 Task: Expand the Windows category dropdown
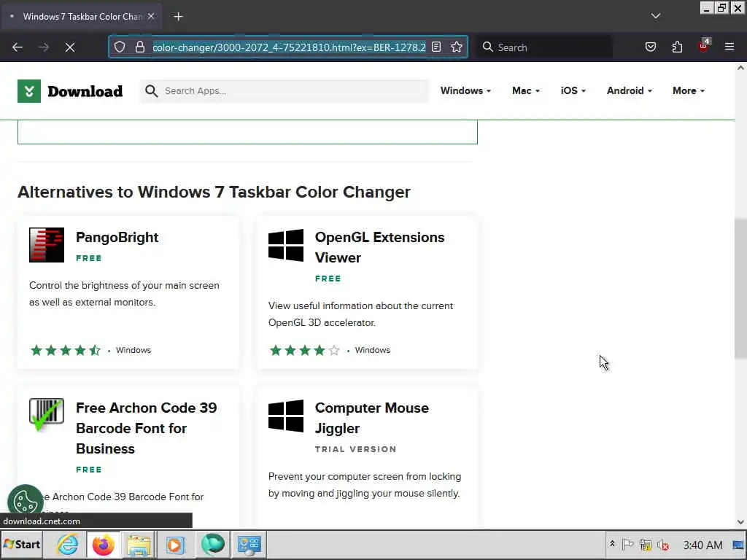tap(465, 91)
